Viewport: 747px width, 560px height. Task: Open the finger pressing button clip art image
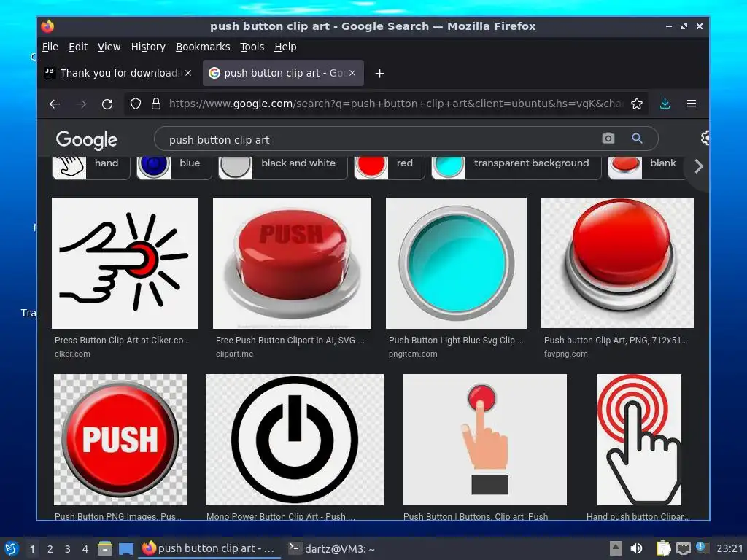125,262
